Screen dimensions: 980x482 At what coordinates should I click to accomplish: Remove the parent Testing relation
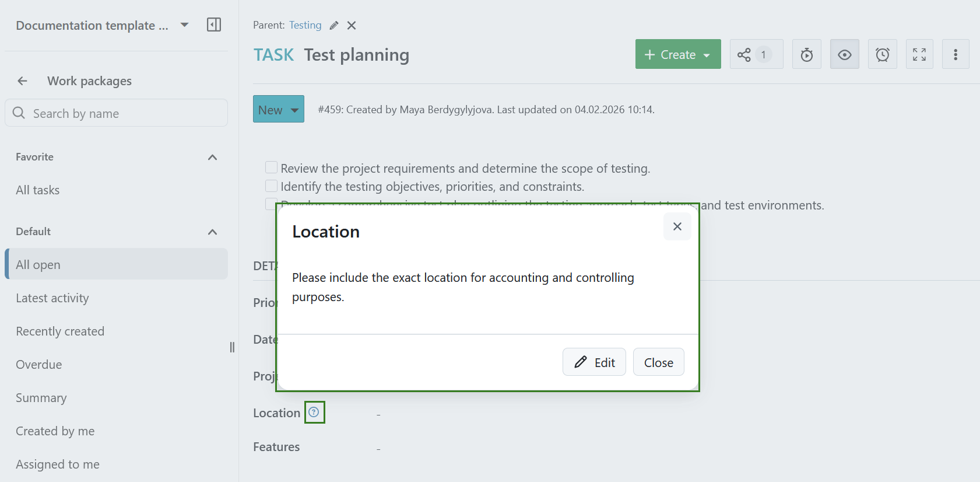pos(352,26)
